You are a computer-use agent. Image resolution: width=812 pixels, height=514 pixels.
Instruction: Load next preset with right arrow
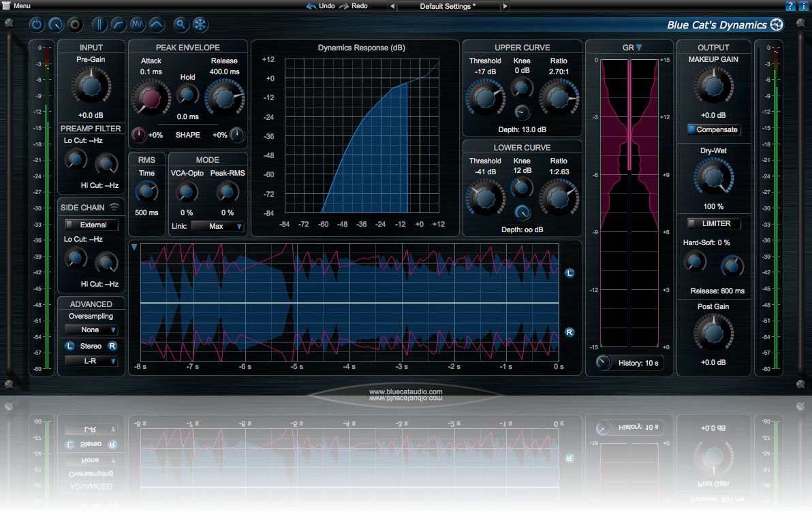(x=505, y=6)
